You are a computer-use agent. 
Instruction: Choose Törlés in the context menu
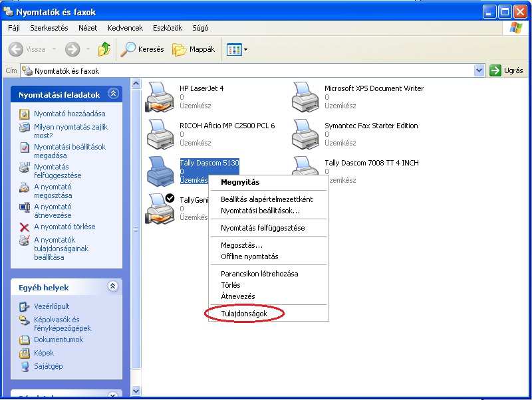pos(269,285)
